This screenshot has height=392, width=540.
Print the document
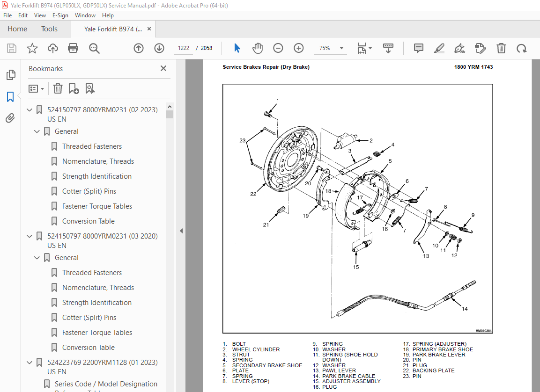pyautogui.click(x=73, y=48)
